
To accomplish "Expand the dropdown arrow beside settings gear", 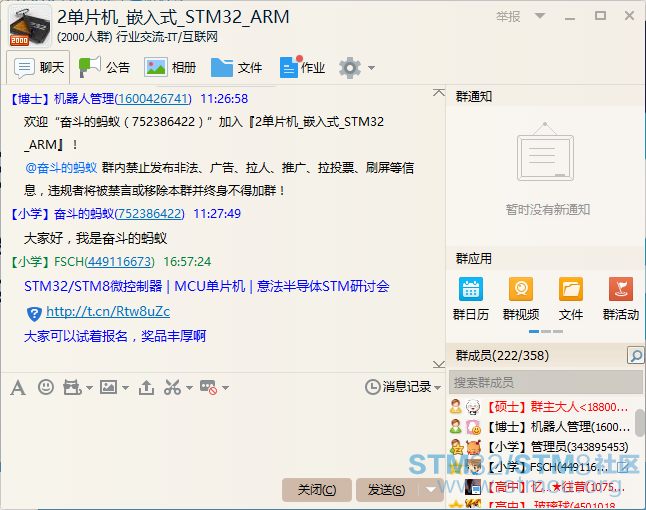I will coord(371,68).
